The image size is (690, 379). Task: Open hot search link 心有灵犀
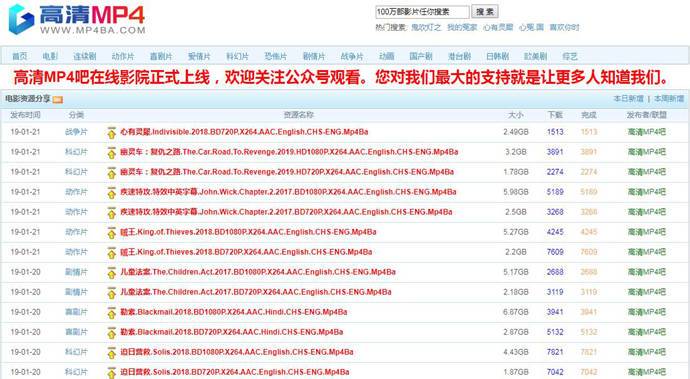click(x=498, y=27)
